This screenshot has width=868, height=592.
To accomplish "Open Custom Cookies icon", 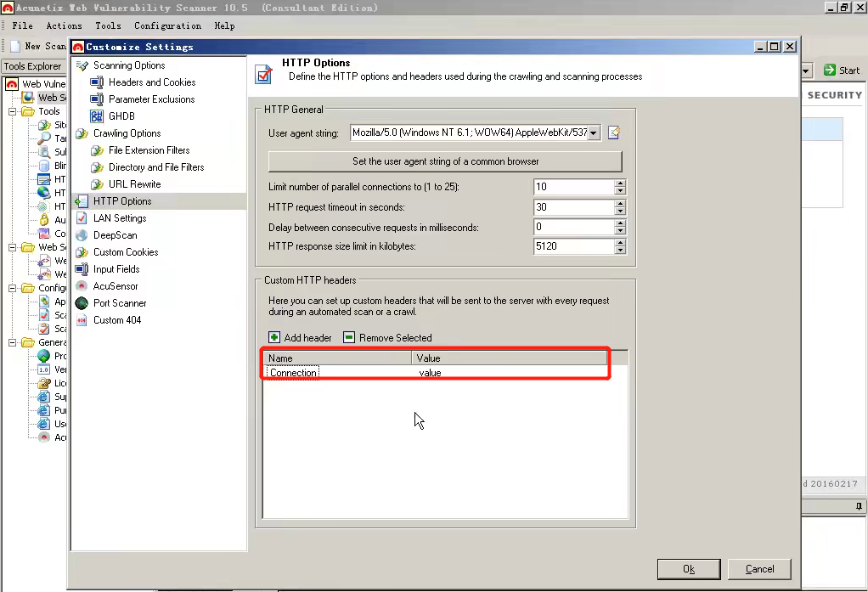I will coord(82,252).
